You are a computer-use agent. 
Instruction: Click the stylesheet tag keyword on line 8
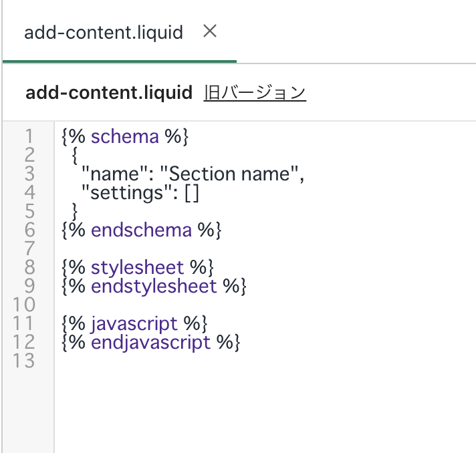click(x=137, y=268)
